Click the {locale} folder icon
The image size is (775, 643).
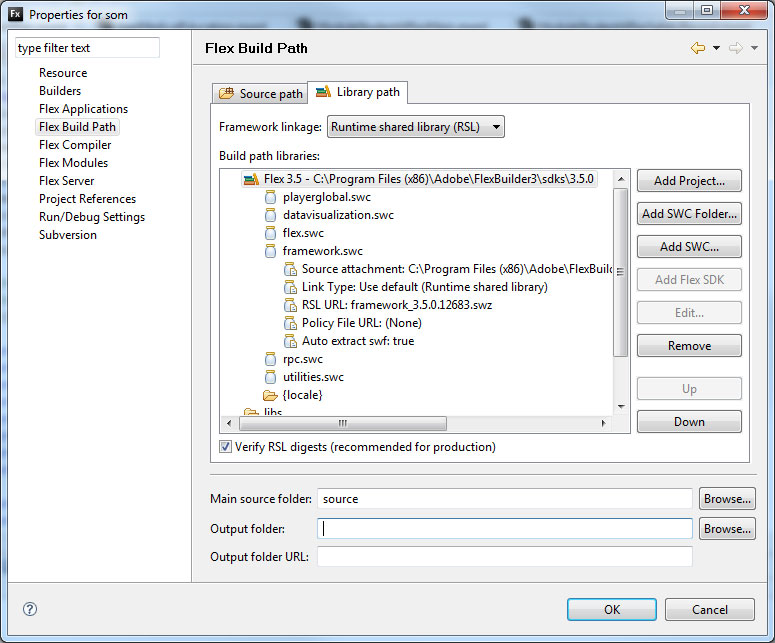(270, 395)
